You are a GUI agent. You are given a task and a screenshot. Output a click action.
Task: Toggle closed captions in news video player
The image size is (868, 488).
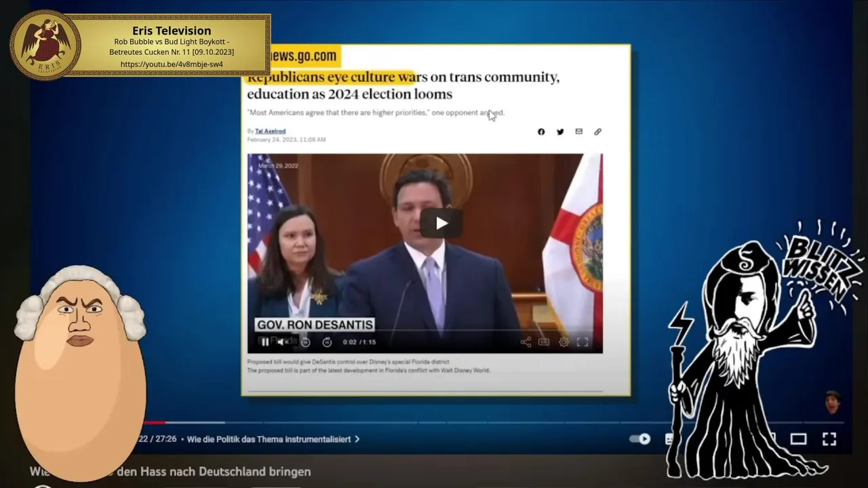544,342
